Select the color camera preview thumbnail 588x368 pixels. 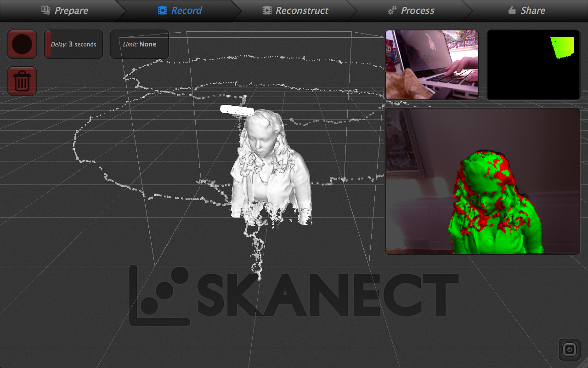point(432,65)
